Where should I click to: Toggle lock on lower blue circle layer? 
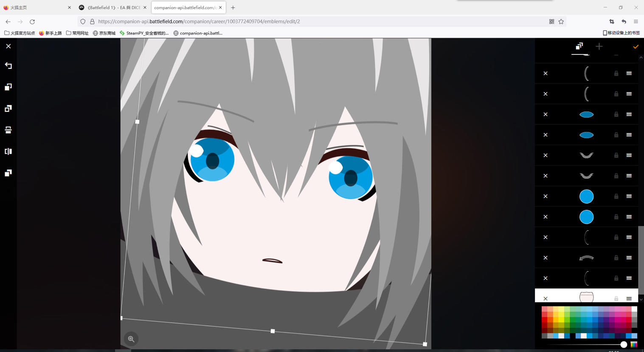(x=616, y=217)
